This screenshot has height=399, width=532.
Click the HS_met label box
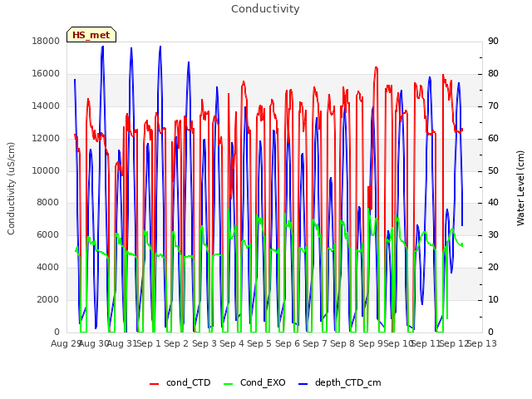[91, 35]
